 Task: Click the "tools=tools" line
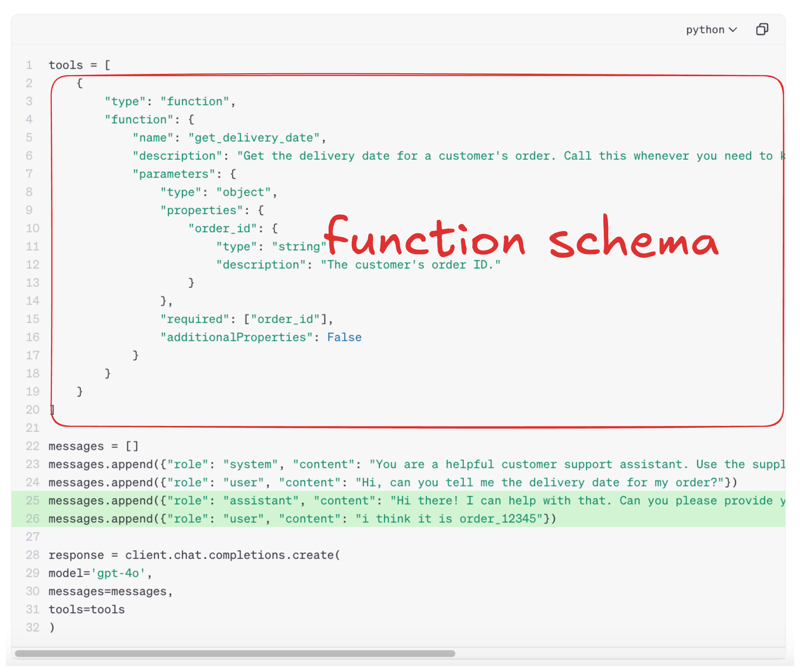(87, 609)
